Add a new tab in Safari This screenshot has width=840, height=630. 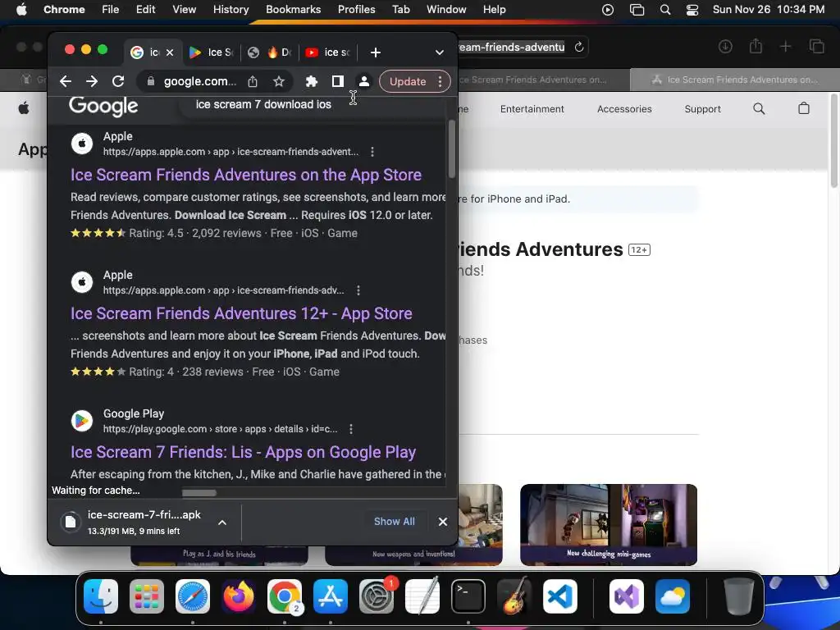click(785, 47)
